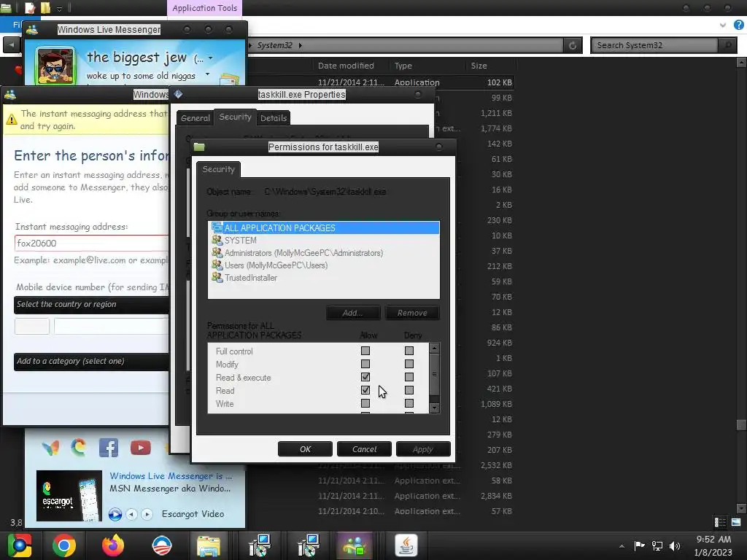Toggle Allow Read & execute checkbox

[x=365, y=377]
